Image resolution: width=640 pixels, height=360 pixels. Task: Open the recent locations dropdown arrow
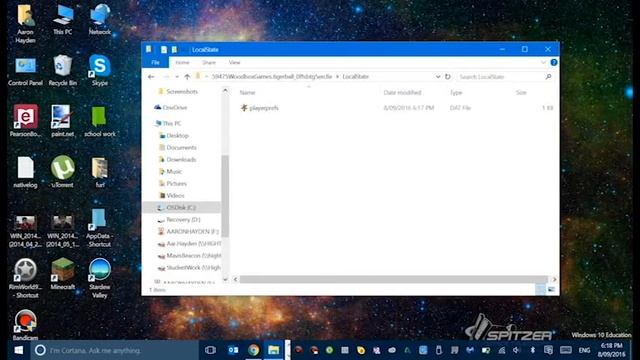tap(177, 77)
